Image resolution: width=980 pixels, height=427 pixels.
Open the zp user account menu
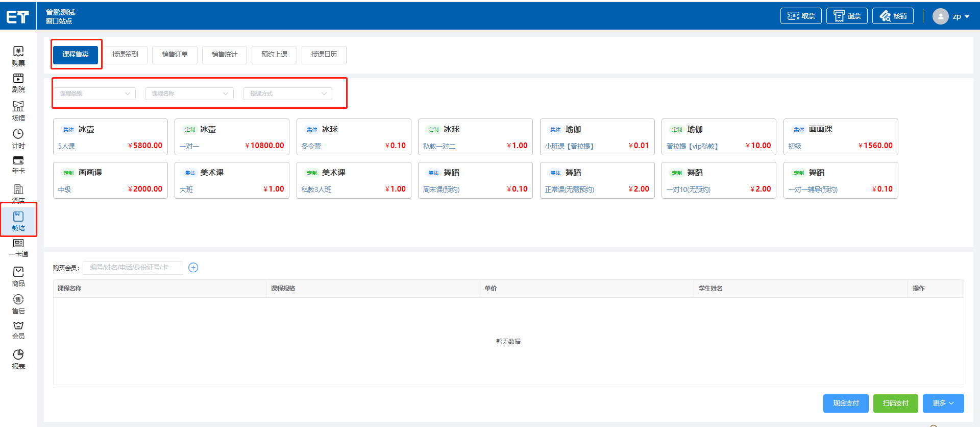[x=951, y=16]
